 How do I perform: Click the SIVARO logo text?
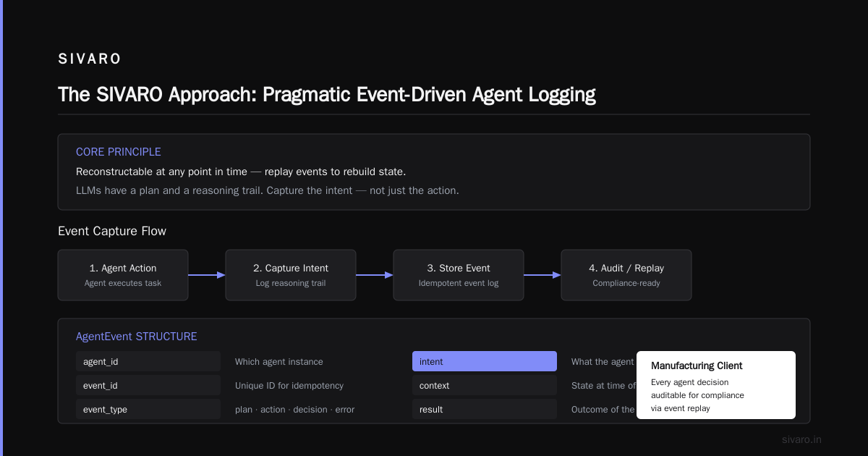(x=90, y=59)
